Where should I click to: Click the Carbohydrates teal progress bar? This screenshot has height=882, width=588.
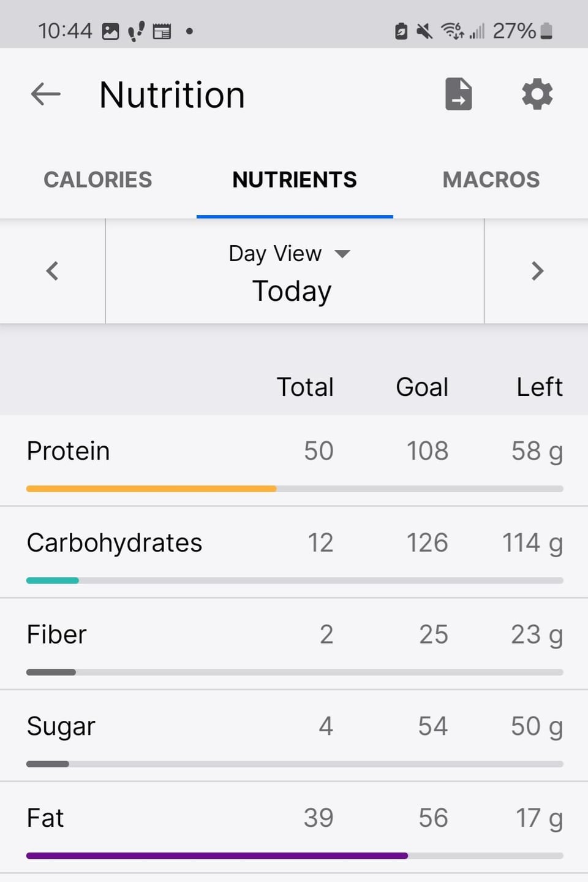click(53, 580)
